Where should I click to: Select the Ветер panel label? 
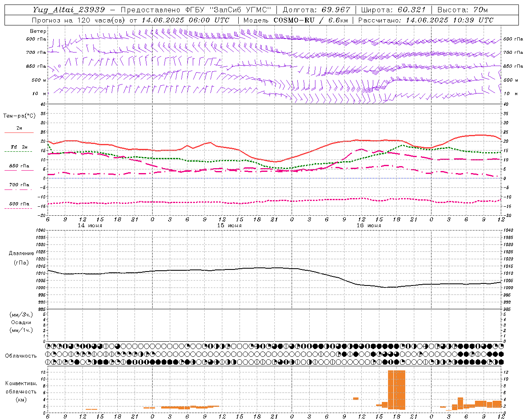click(x=38, y=31)
